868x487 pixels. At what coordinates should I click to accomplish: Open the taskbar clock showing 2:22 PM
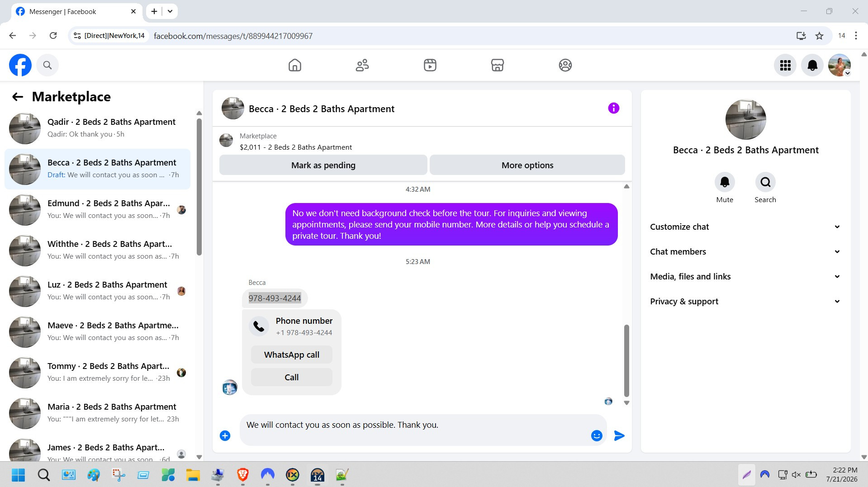click(841, 475)
